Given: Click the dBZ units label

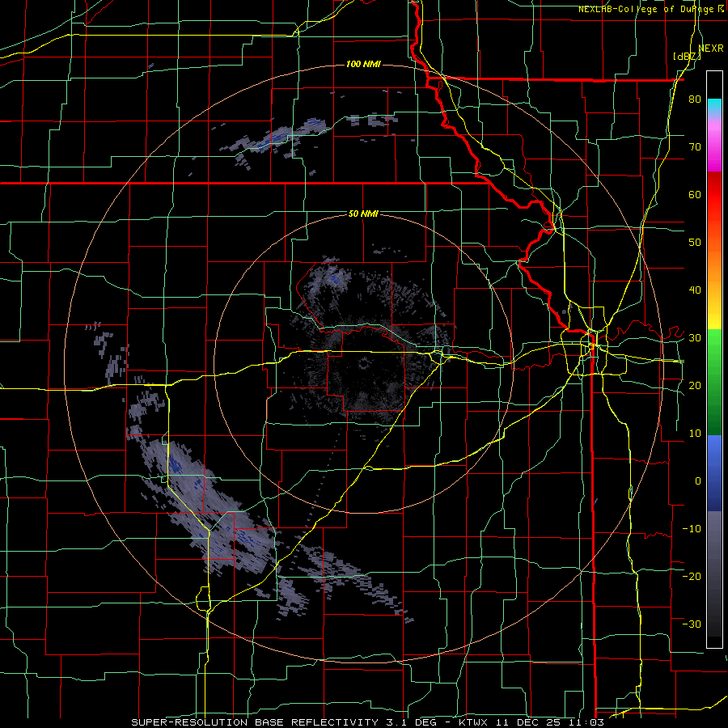Looking at the screenshot, I should [x=687, y=57].
